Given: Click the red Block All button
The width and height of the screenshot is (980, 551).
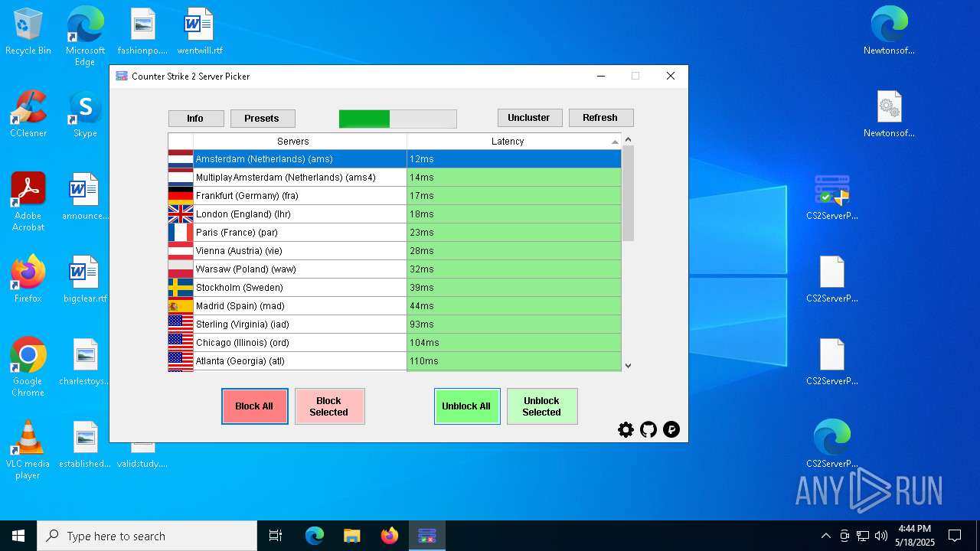Looking at the screenshot, I should click(255, 406).
